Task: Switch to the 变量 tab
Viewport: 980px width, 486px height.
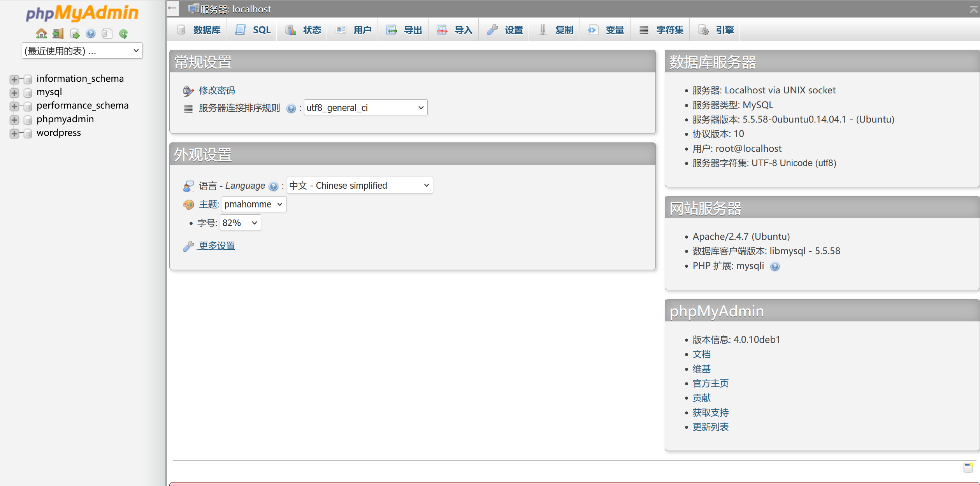Action: click(606, 30)
